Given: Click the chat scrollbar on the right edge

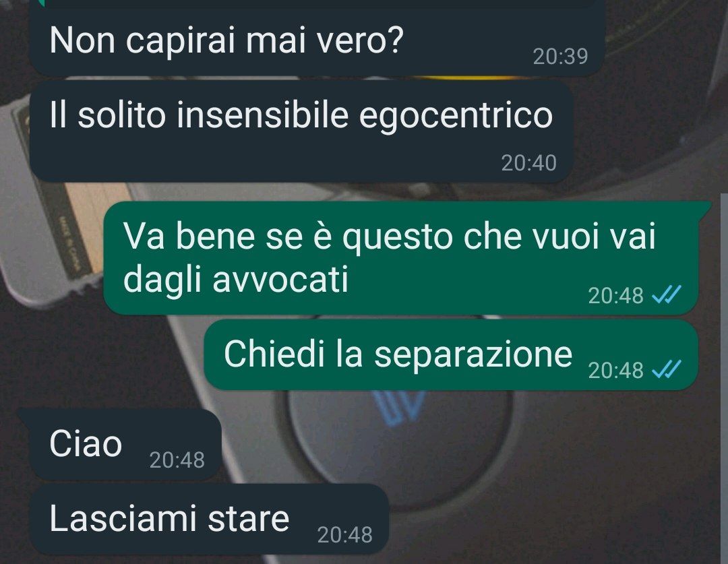Looking at the screenshot, I should pyautogui.click(x=724, y=378).
